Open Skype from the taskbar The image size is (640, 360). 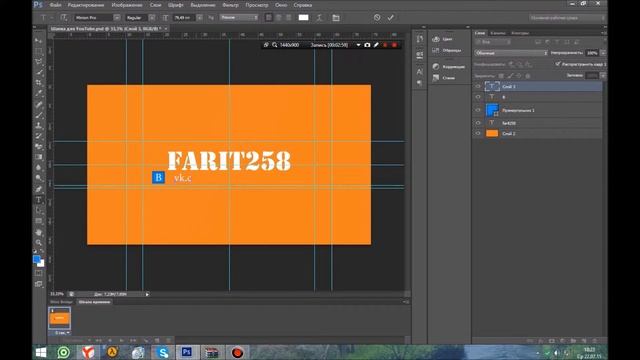162,352
